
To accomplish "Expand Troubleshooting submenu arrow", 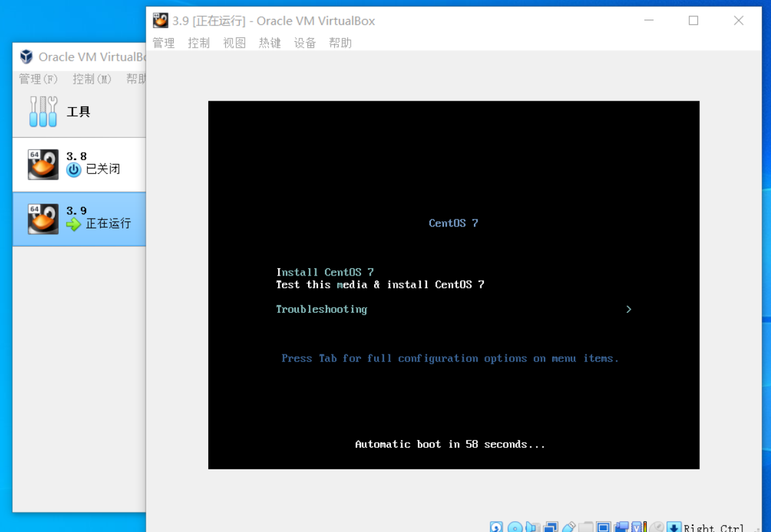I will [x=629, y=309].
